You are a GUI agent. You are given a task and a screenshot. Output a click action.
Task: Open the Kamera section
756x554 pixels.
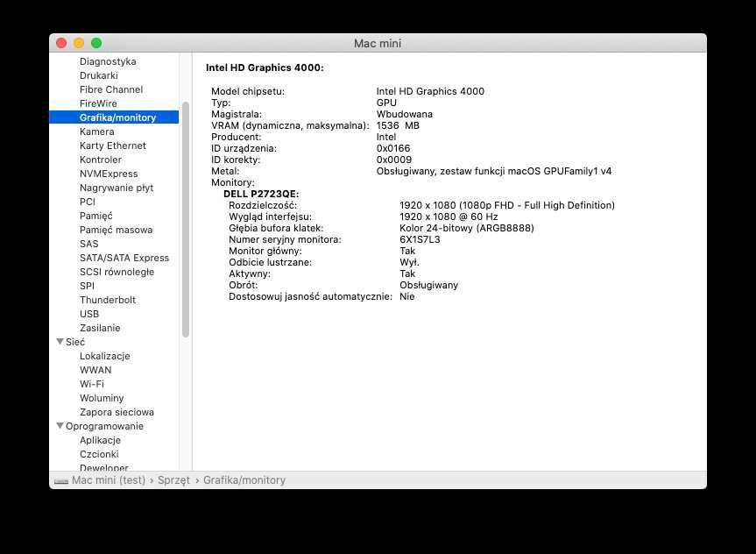tap(97, 131)
